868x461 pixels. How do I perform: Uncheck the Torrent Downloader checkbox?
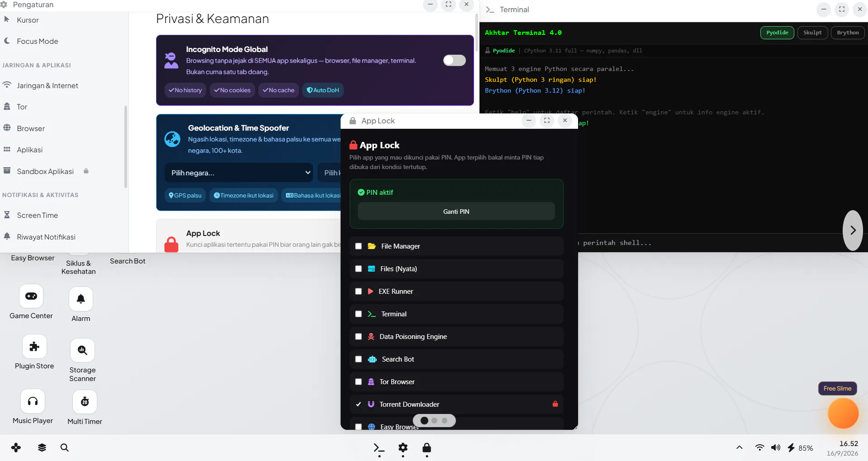click(x=359, y=405)
